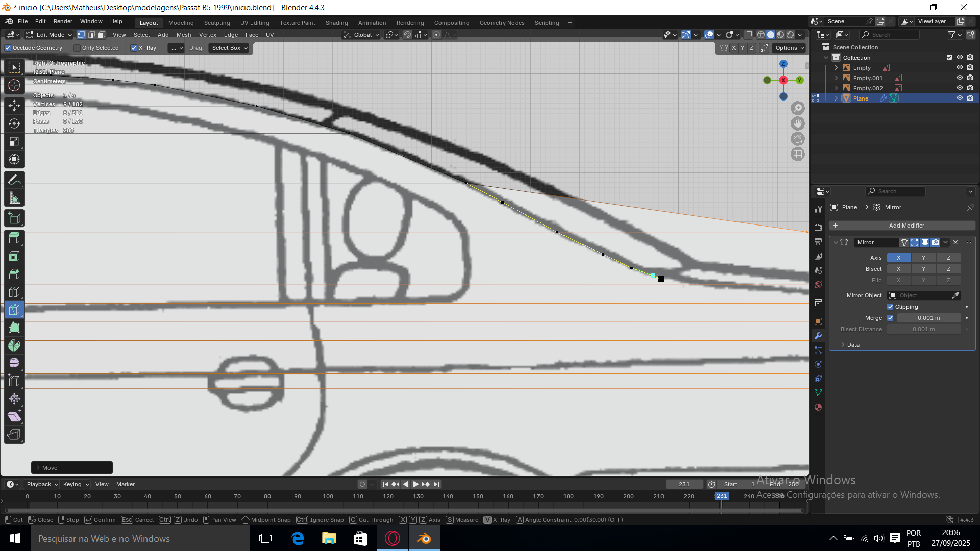The width and height of the screenshot is (980, 551).
Task: Select the Knife tool in toolbar
Action: pyautogui.click(x=14, y=310)
